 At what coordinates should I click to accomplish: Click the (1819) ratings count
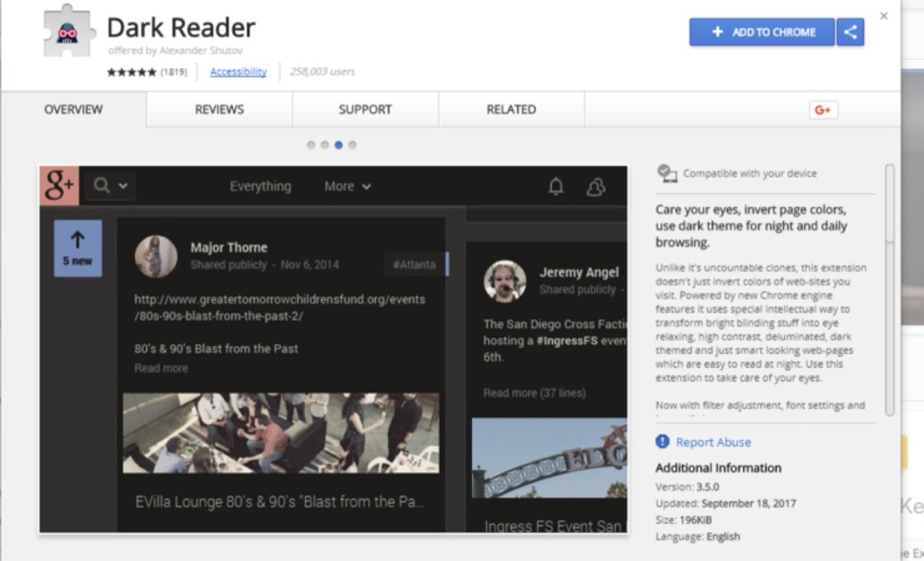pyautogui.click(x=173, y=72)
